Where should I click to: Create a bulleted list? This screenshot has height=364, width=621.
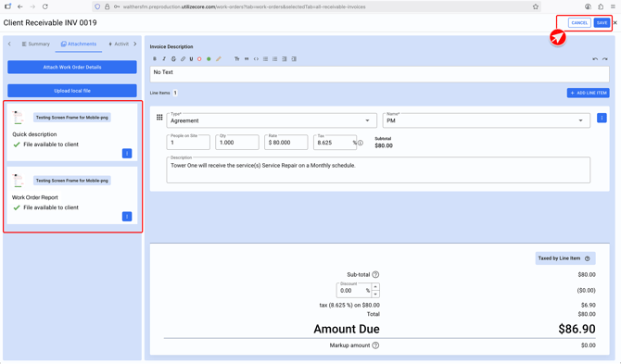tap(265, 59)
